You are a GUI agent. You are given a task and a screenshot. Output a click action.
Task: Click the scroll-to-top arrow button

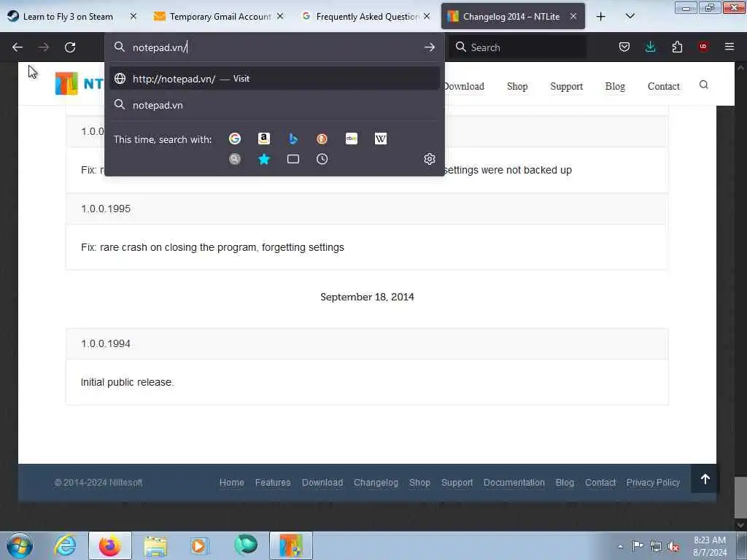[705, 479]
